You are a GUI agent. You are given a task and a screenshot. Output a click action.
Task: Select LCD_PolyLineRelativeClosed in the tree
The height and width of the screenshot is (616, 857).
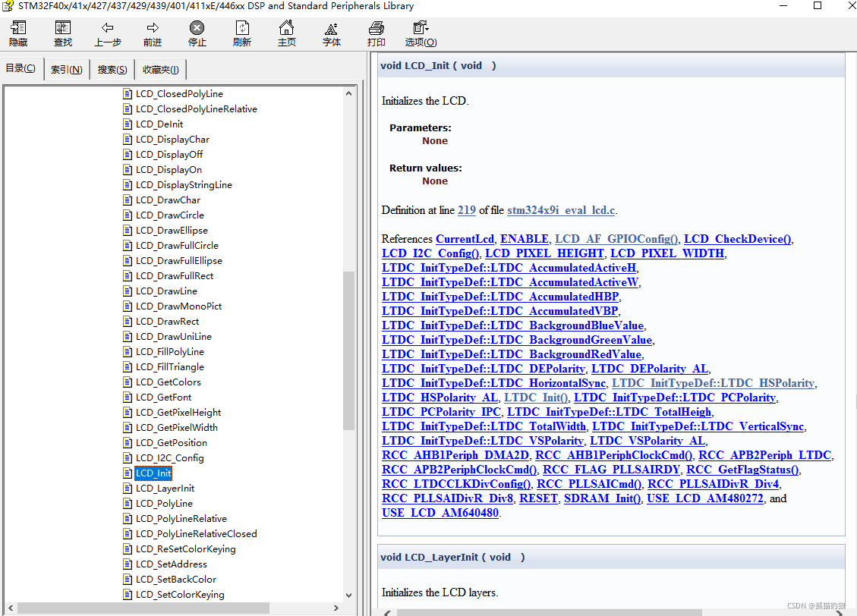[196, 533]
